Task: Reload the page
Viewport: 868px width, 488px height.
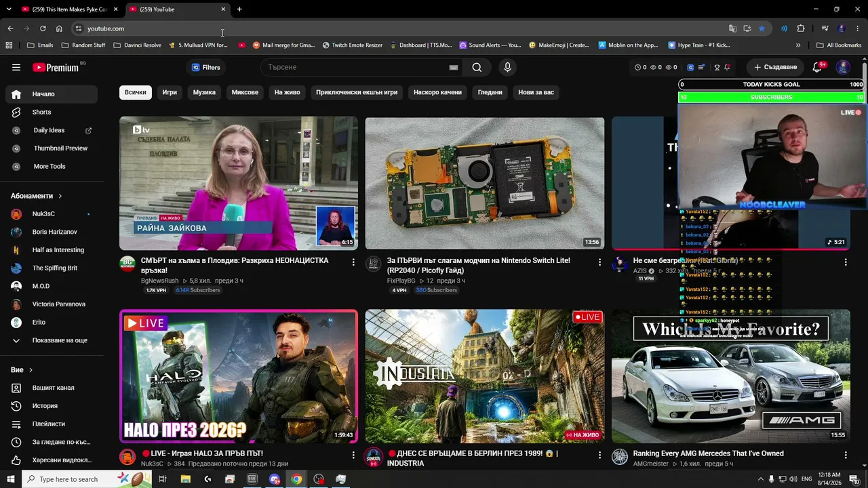Action: pyautogui.click(x=43, y=28)
